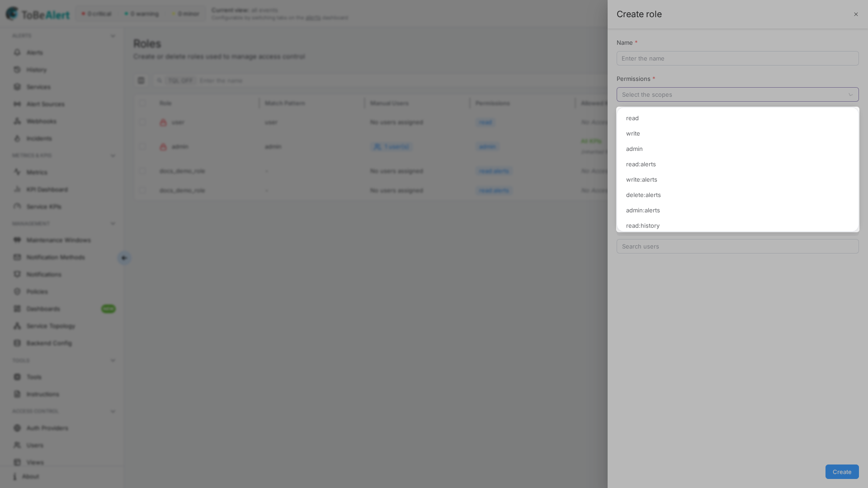Click the Search users field

click(x=737, y=246)
